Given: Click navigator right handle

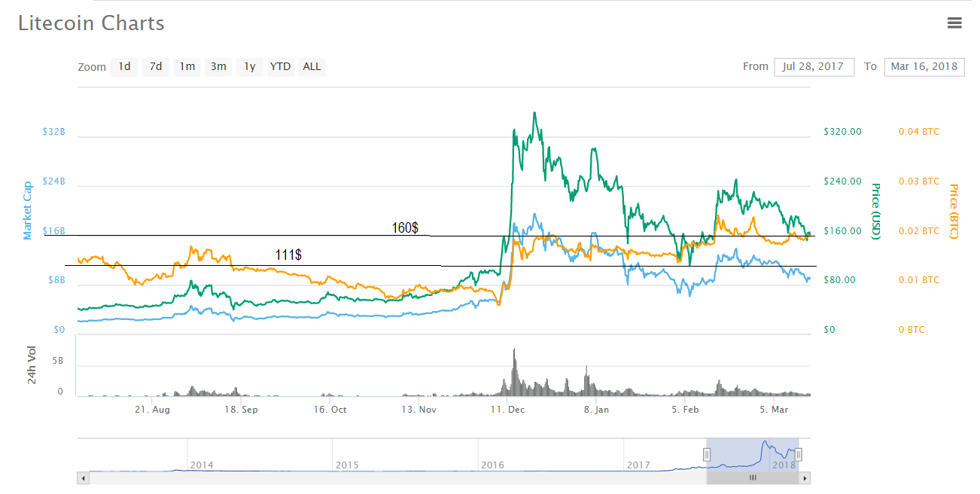Looking at the screenshot, I should (x=799, y=454).
